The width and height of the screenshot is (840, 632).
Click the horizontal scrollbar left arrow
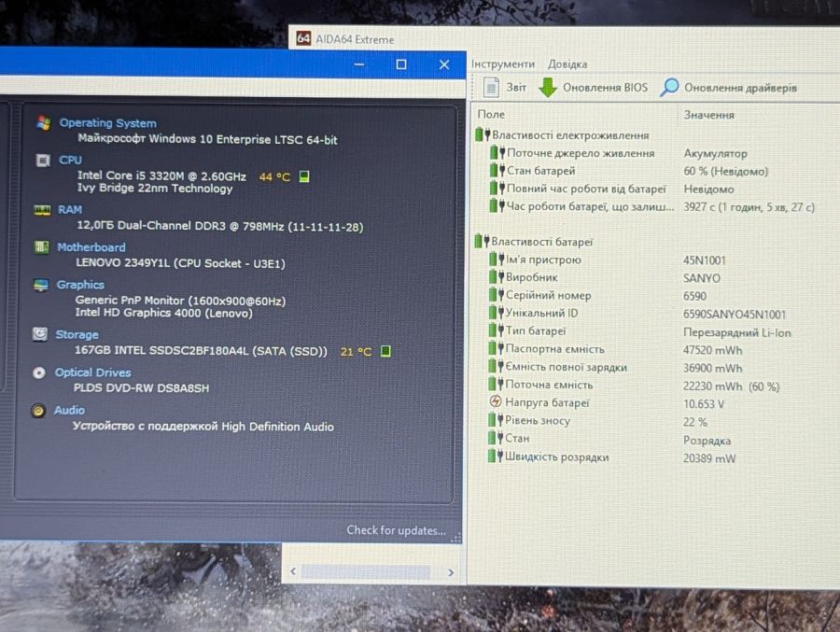(x=293, y=571)
